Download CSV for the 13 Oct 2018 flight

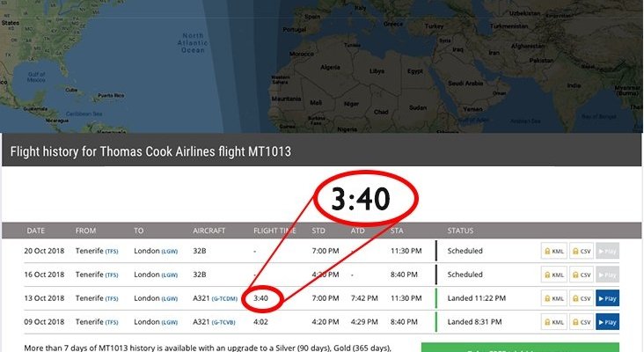point(582,298)
